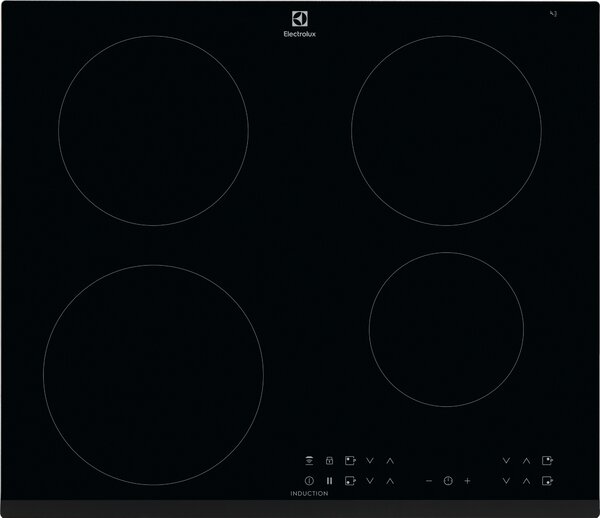Raise heat with front-right zone up arrow

pos(527,481)
